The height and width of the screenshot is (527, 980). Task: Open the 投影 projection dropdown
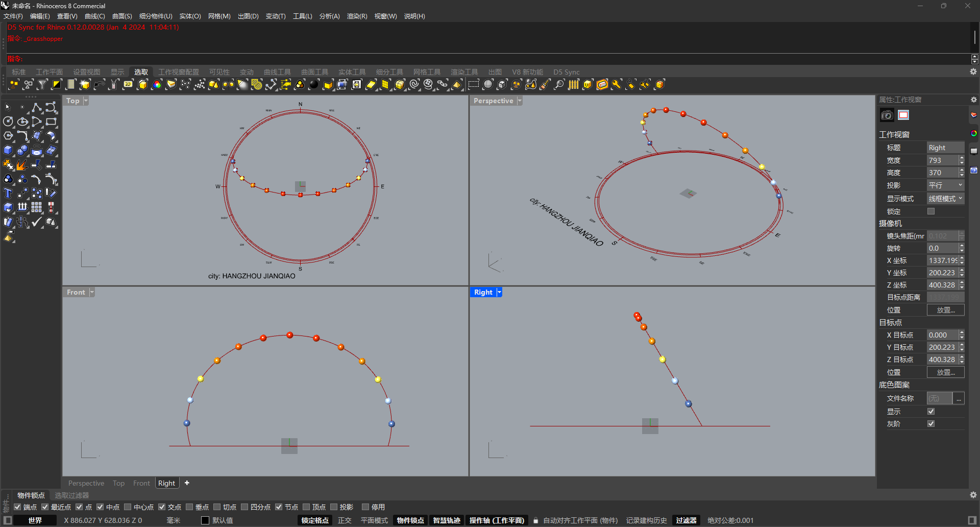pos(945,185)
